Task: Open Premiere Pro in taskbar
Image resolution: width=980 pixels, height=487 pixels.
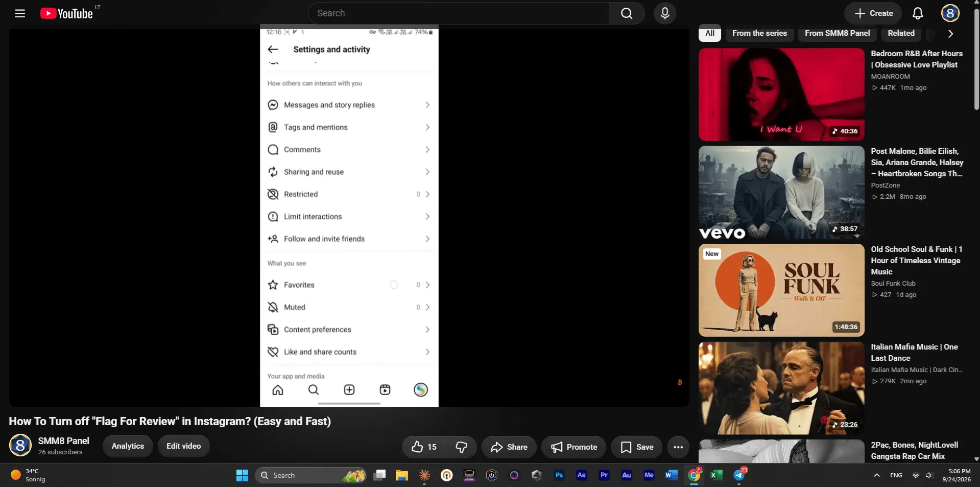Action: point(604,475)
